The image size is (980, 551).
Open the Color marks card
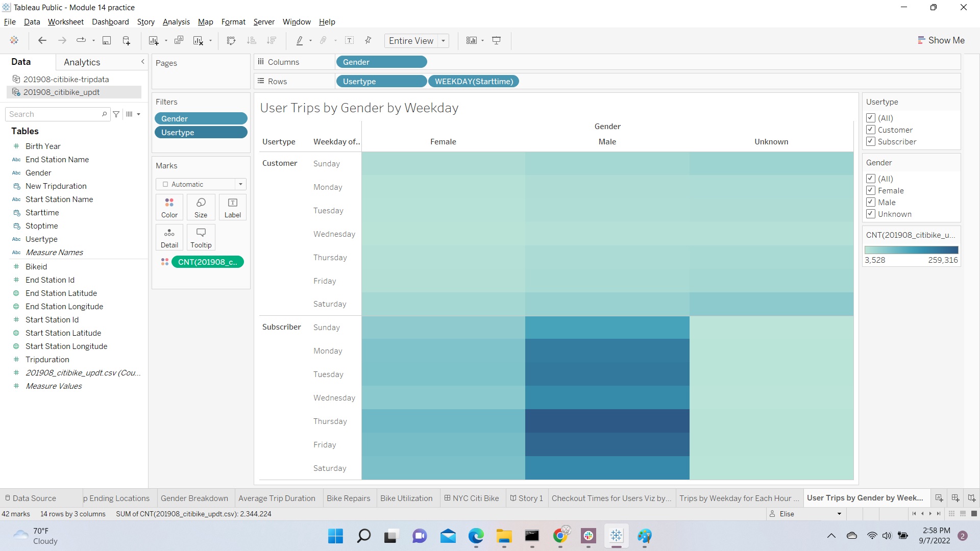[169, 207]
